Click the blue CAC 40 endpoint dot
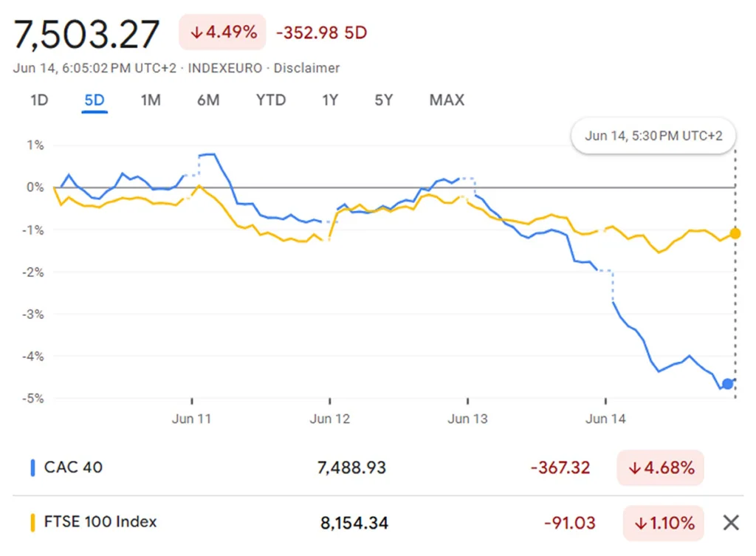756x556 pixels. 727,383
